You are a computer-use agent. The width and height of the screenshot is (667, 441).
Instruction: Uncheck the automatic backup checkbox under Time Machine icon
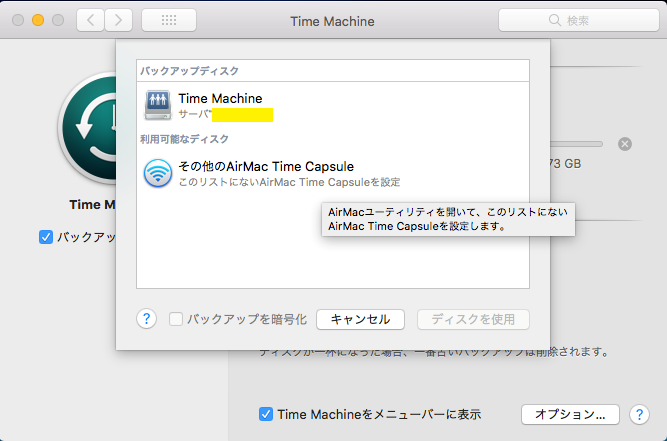tap(45, 238)
